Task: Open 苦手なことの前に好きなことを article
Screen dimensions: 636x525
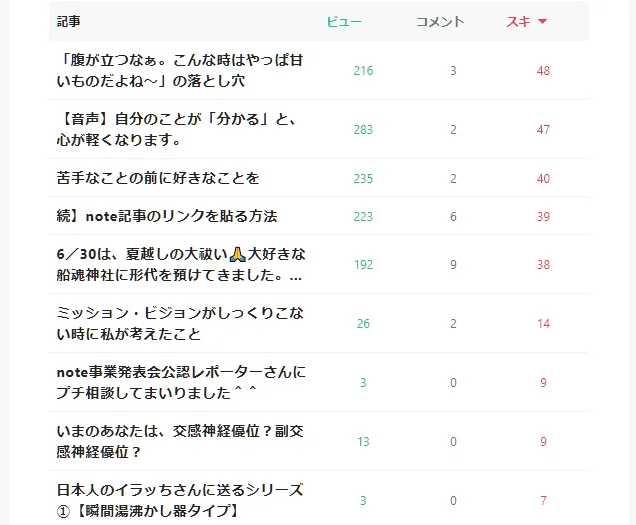Action: click(x=158, y=178)
